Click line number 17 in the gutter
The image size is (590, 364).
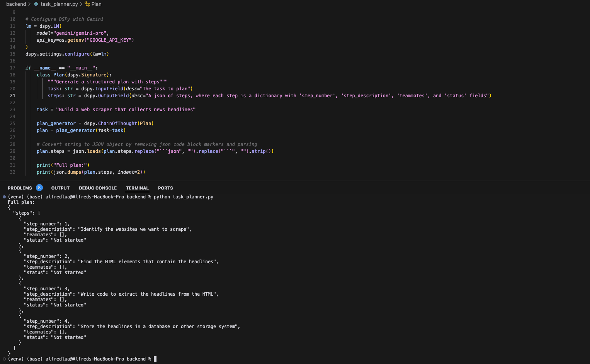[13, 68]
